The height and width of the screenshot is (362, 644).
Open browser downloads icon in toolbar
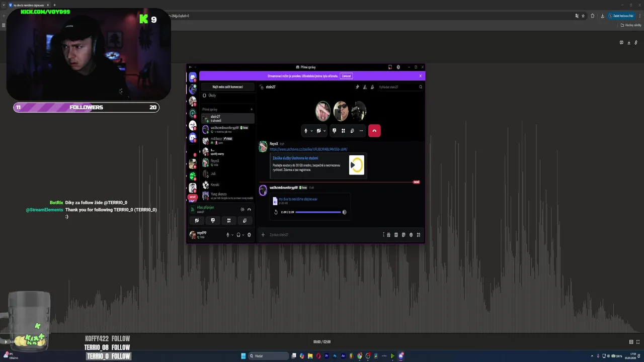pyautogui.click(x=602, y=16)
